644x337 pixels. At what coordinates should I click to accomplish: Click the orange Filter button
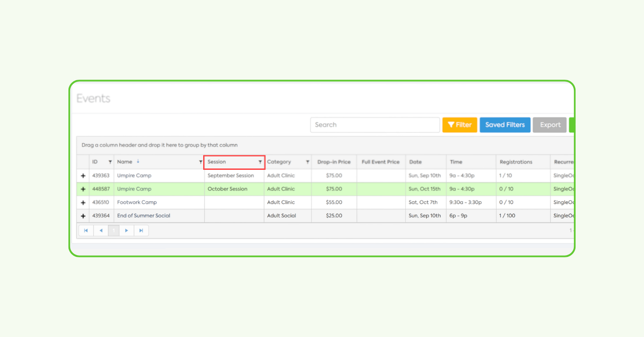(x=459, y=125)
